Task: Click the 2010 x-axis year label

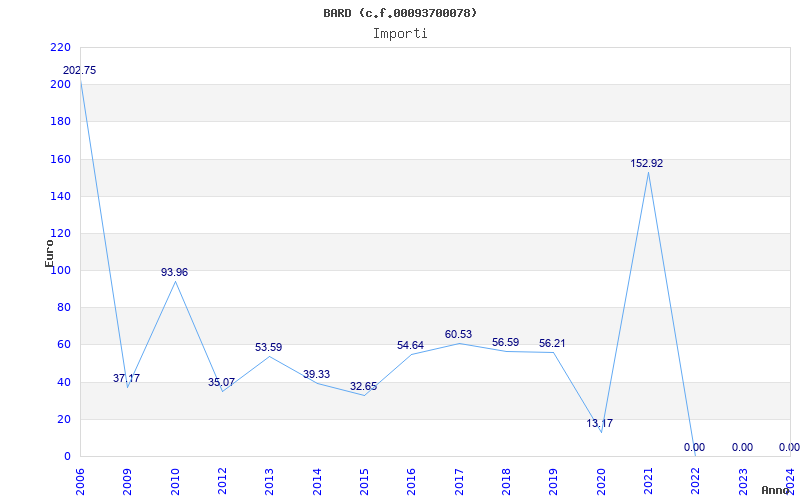Action: pyautogui.click(x=175, y=482)
